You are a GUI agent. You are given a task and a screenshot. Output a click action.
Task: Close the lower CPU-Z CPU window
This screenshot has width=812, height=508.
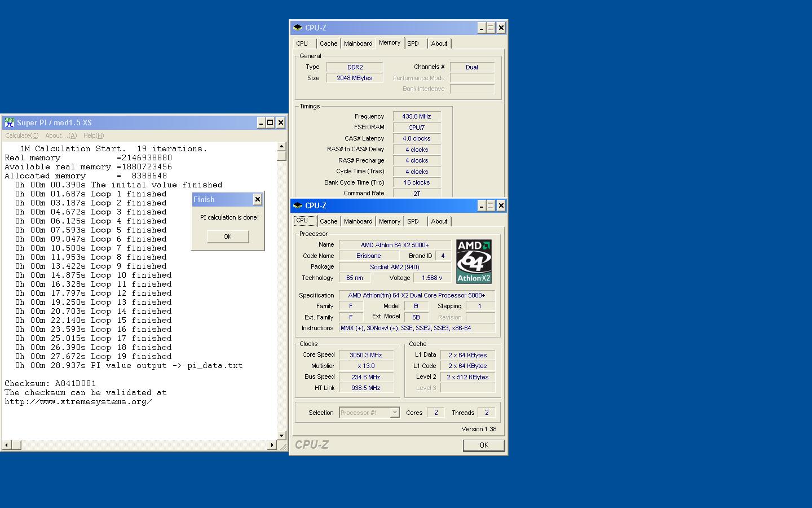pyautogui.click(x=501, y=205)
